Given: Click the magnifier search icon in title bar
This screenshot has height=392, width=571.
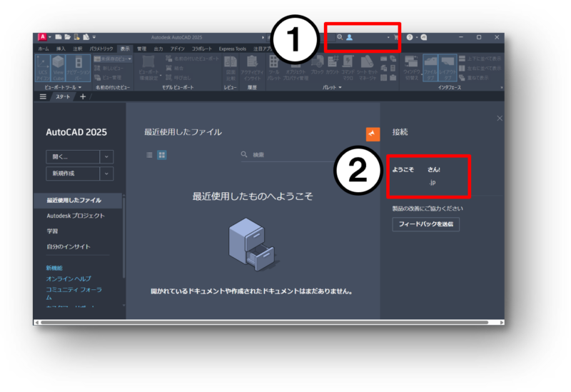Looking at the screenshot, I should click(x=340, y=37).
